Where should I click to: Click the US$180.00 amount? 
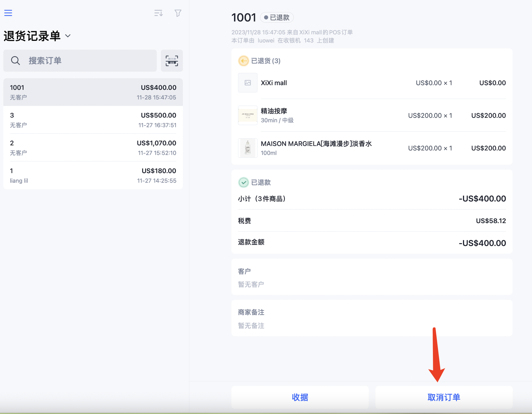coord(159,171)
